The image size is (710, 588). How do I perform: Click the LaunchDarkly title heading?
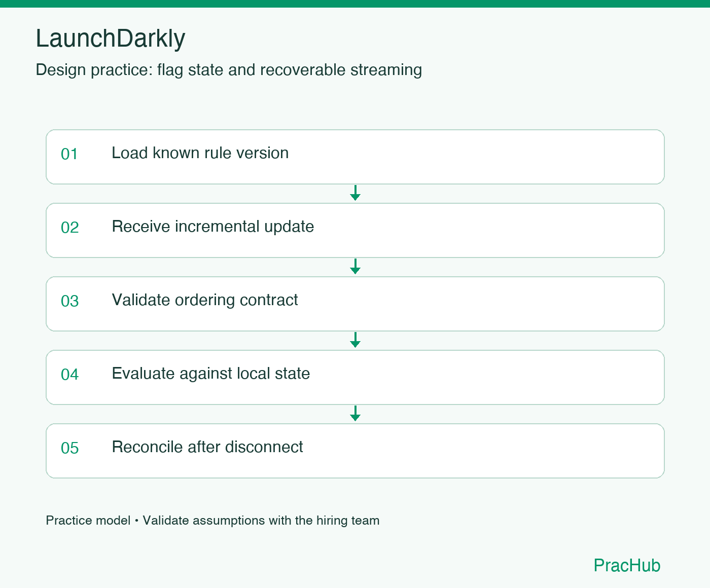pyautogui.click(x=111, y=39)
